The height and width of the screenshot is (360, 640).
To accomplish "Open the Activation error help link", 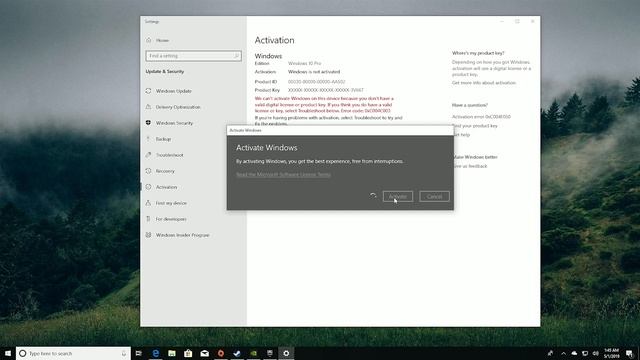I will coord(481,117).
